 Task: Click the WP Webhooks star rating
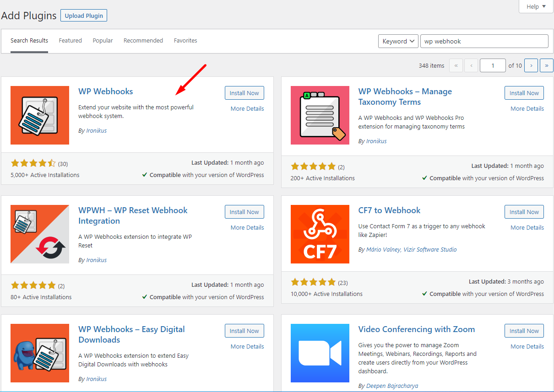tap(33, 163)
